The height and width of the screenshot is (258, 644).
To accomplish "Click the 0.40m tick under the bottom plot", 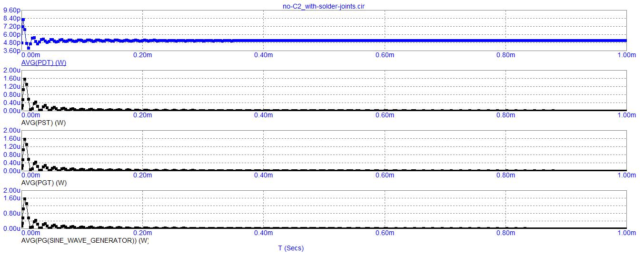I will coord(263,233).
